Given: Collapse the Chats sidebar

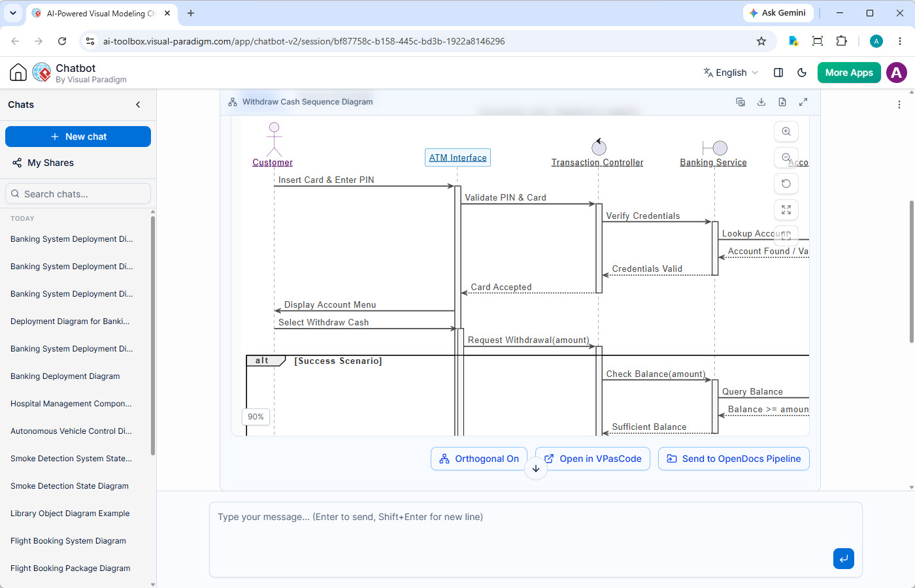Looking at the screenshot, I should (138, 105).
